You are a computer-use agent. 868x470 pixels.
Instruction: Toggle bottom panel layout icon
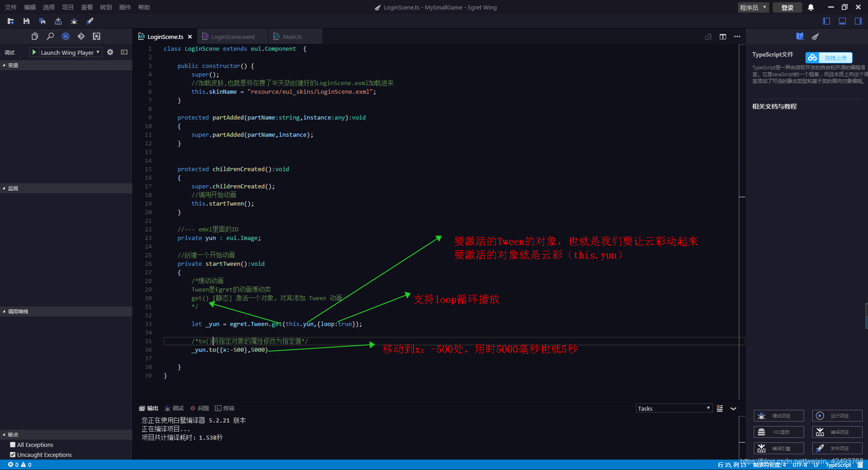click(842, 21)
